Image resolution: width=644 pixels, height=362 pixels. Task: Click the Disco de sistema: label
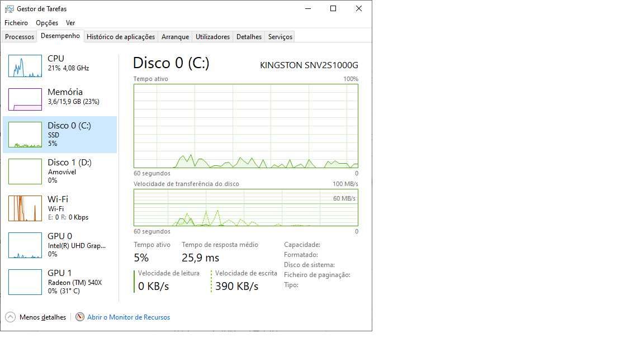[309, 265]
